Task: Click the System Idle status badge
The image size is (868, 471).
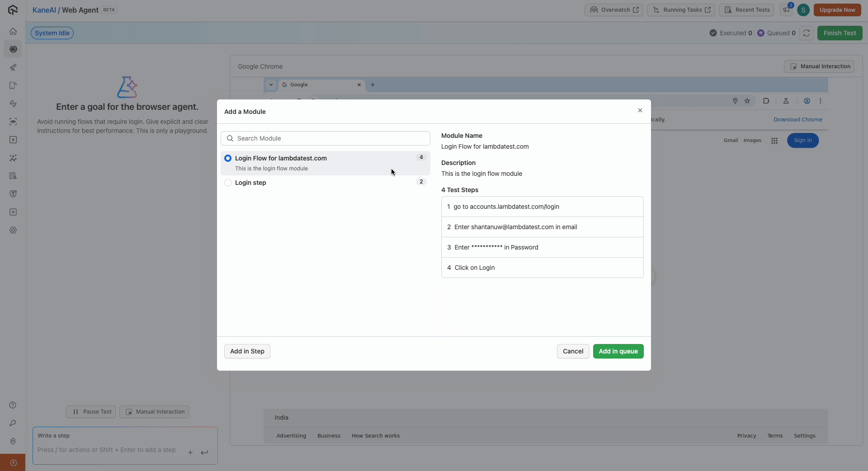Action: [x=52, y=33]
